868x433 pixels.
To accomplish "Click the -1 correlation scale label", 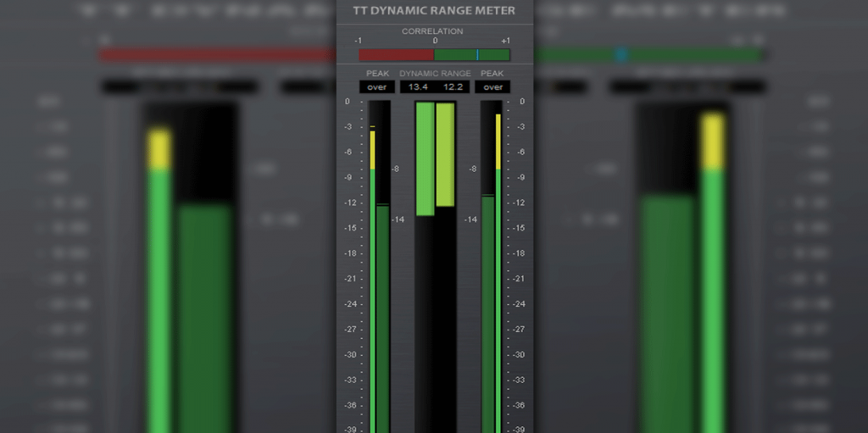I will [359, 41].
